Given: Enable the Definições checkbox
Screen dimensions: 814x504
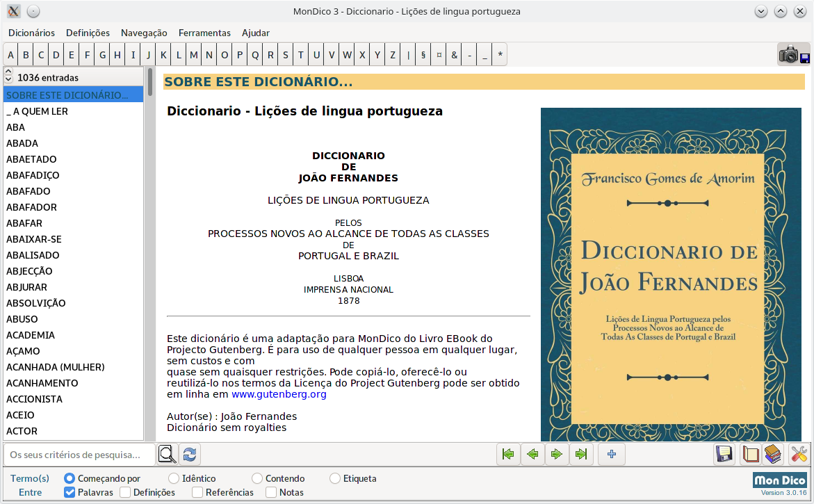Looking at the screenshot, I should pos(125,492).
